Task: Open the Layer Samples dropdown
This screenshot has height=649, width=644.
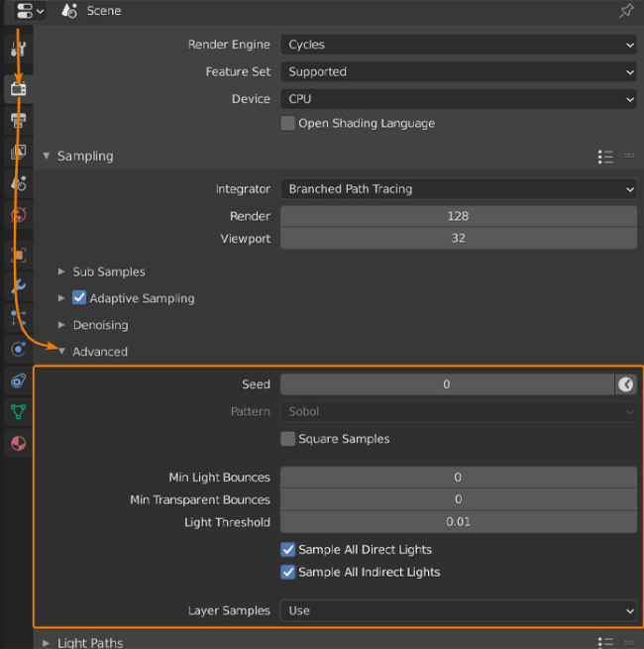Action: coord(458,611)
